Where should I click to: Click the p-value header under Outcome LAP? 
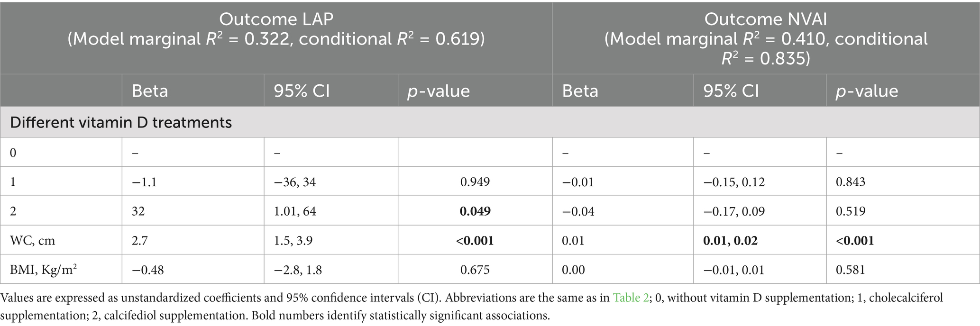[x=438, y=91]
